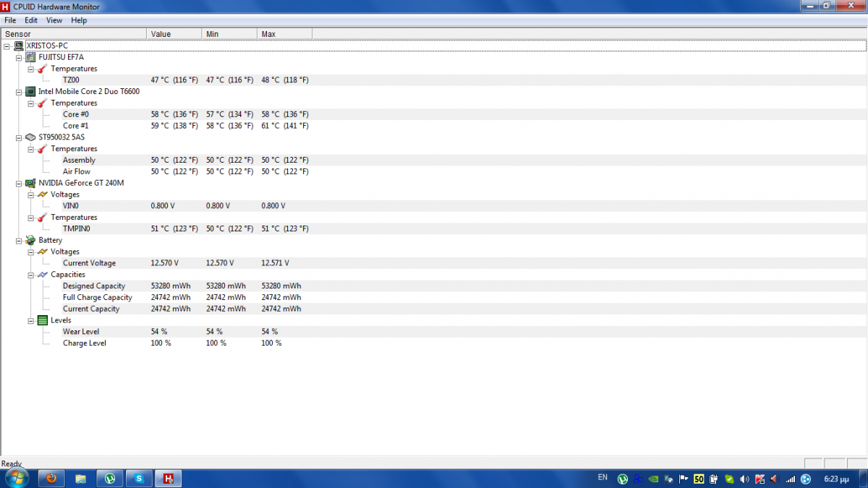Click the network signal bars tray icon
The width and height of the screenshot is (868, 488).
click(790, 479)
